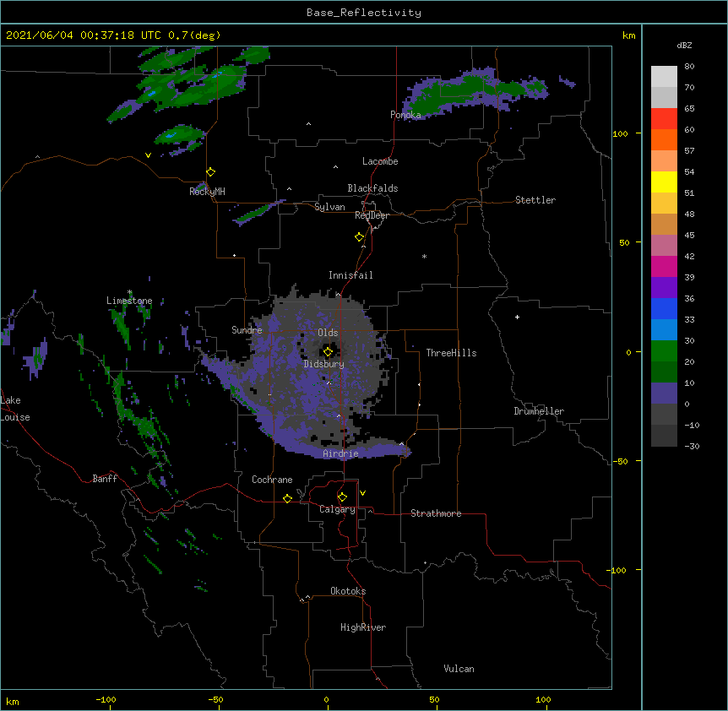Click the Didsbury city label
The image size is (728, 711).
[324, 364]
